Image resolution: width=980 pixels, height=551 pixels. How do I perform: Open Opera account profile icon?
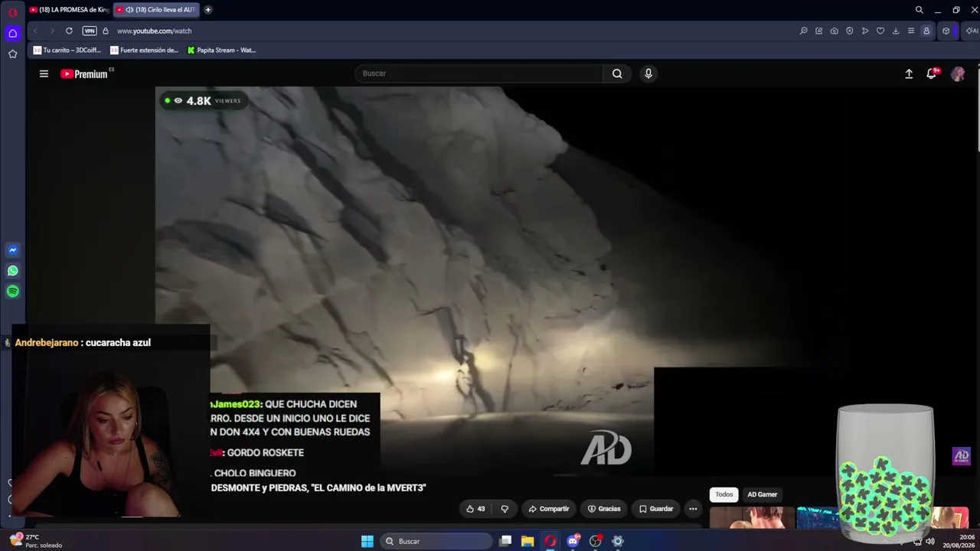click(x=926, y=31)
